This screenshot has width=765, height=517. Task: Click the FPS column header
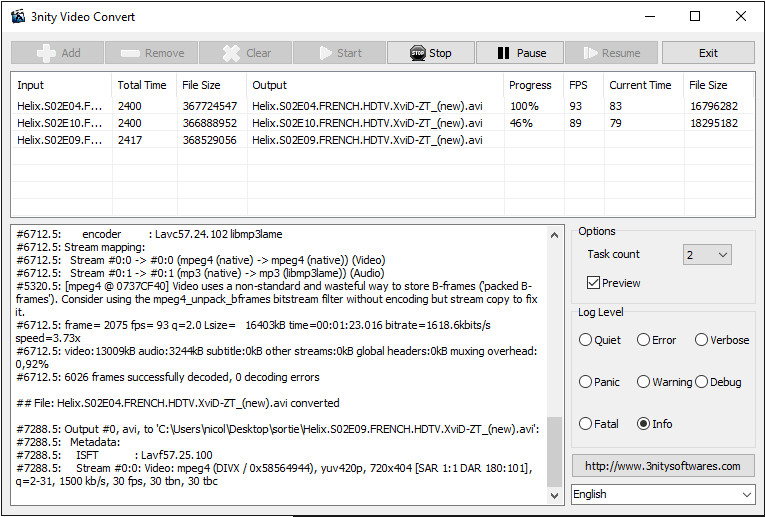click(x=584, y=85)
